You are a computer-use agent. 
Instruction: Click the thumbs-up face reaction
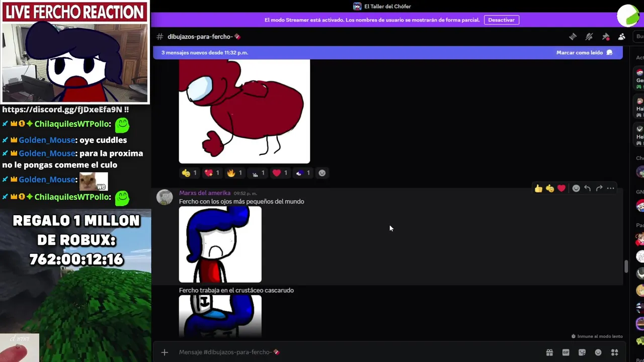point(190,173)
